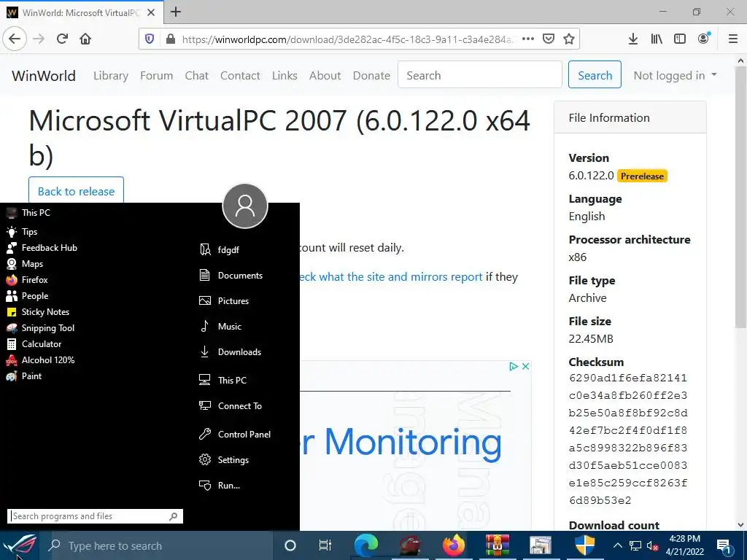Open Windows Security shield on taskbar
The image size is (747, 560).
[584, 545]
